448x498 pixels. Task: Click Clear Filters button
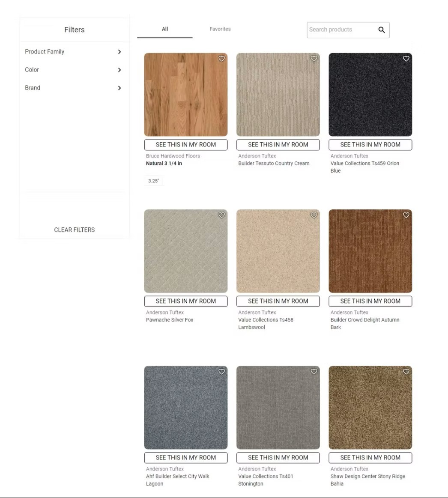pos(75,230)
